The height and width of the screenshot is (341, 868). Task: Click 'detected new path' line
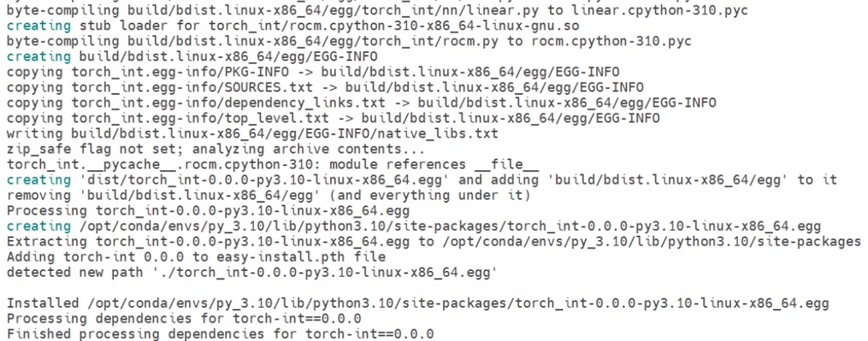coord(252,273)
